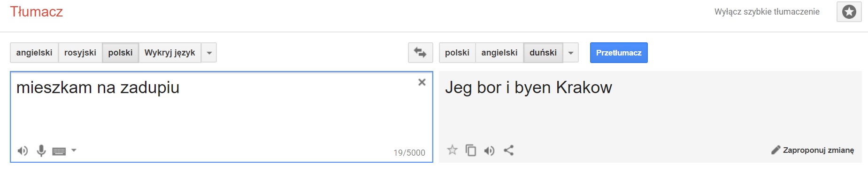The image size is (868, 174).
Task: Save translation with the star icon
Action: pos(452,150)
